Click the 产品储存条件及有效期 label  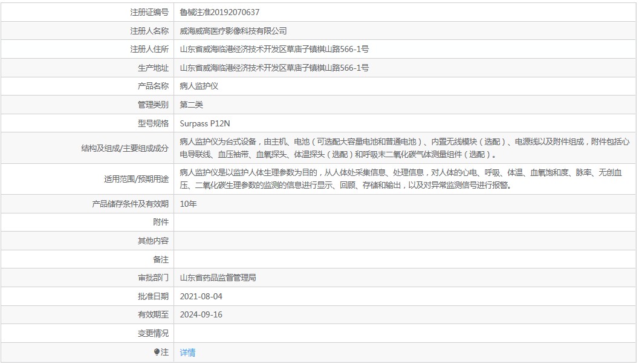pos(130,204)
